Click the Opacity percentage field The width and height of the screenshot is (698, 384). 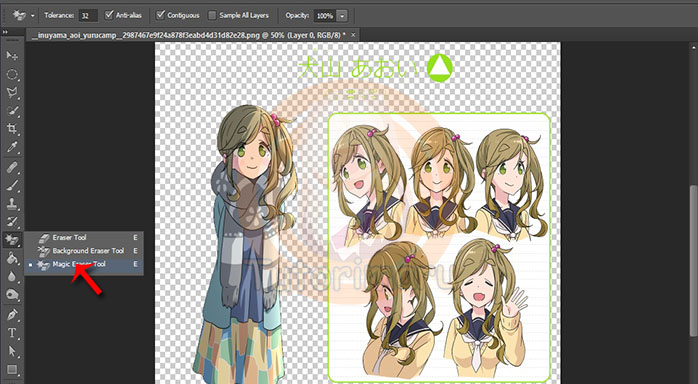point(325,16)
